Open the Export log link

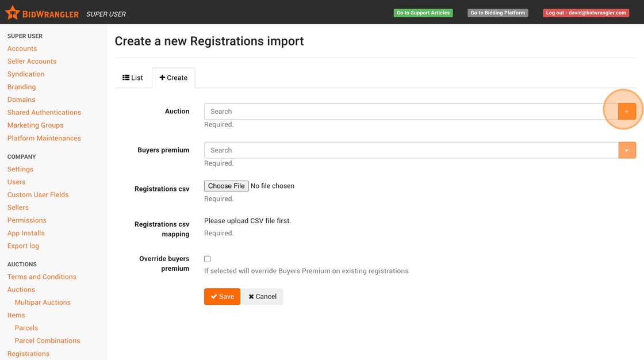(23, 246)
